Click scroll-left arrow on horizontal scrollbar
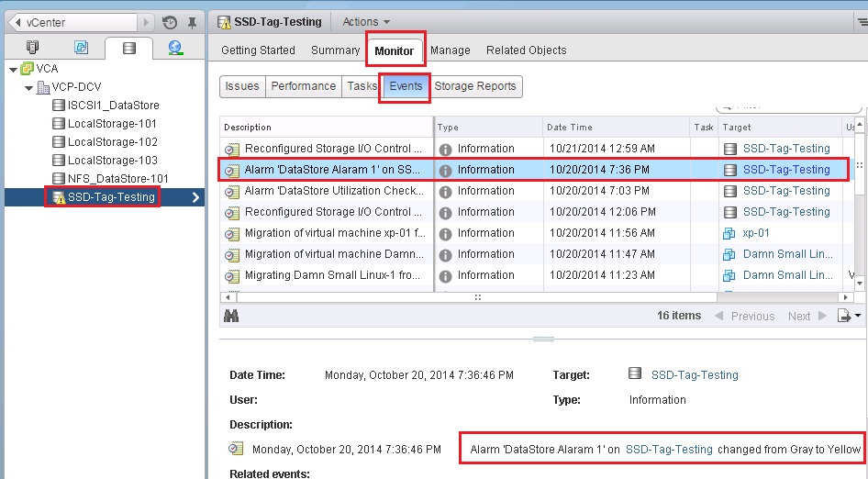868x479 pixels. [x=228, y=297]
